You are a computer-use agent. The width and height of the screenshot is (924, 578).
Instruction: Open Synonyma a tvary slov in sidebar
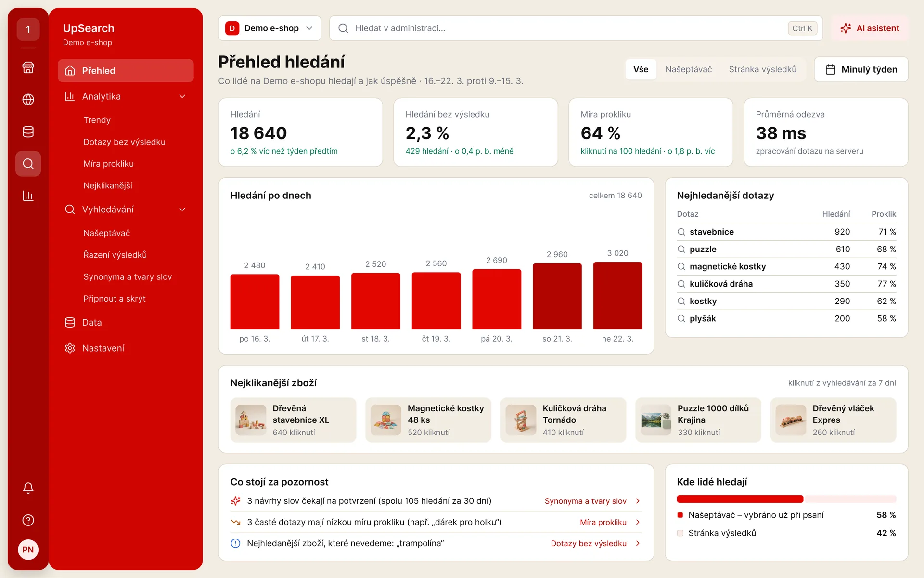(128, 276)
